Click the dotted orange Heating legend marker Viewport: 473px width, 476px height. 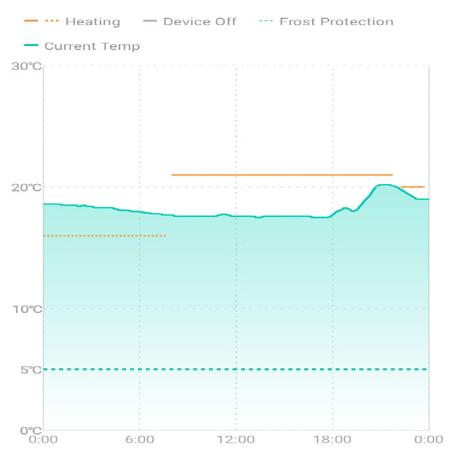(52, 22)
